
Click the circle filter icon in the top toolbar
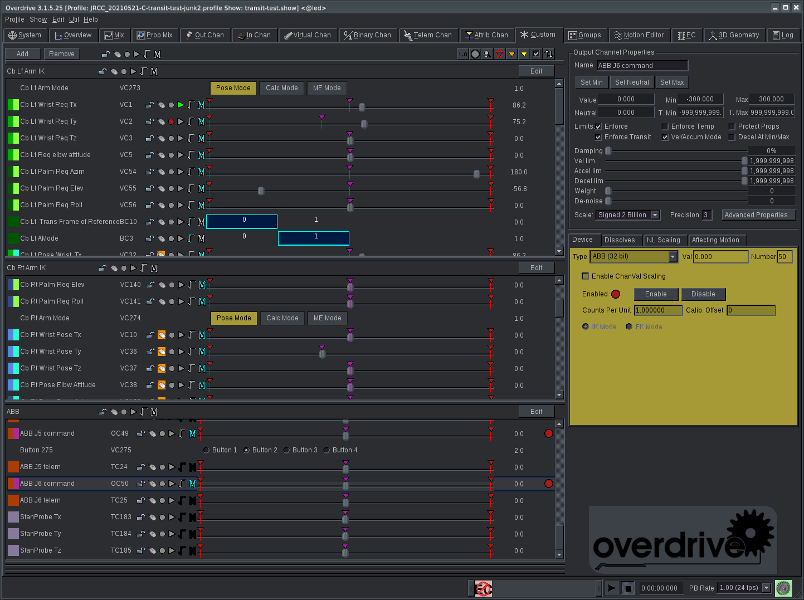(475, 54)
